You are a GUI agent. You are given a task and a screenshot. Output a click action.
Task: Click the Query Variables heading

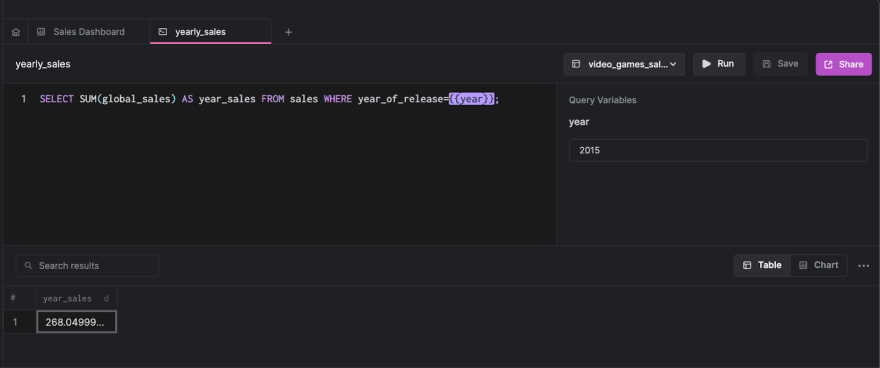[x=603, y=100]
